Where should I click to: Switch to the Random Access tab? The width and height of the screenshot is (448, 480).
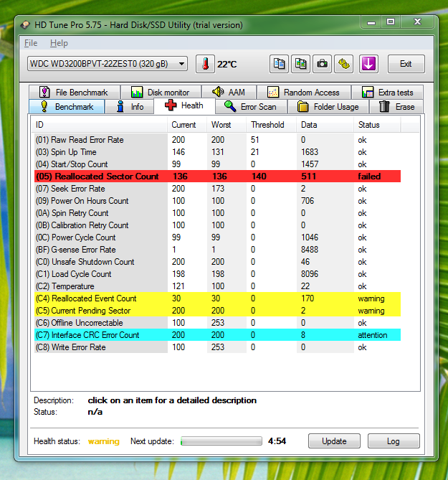[x=304, y=92]
